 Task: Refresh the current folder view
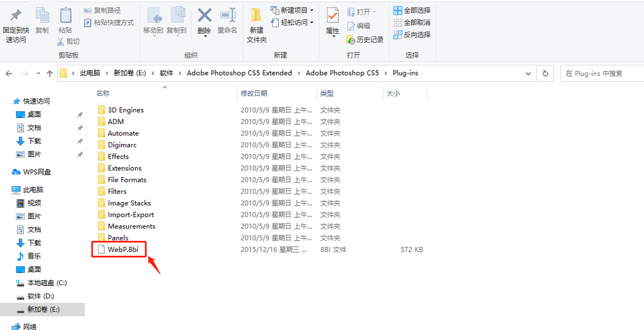545,73
